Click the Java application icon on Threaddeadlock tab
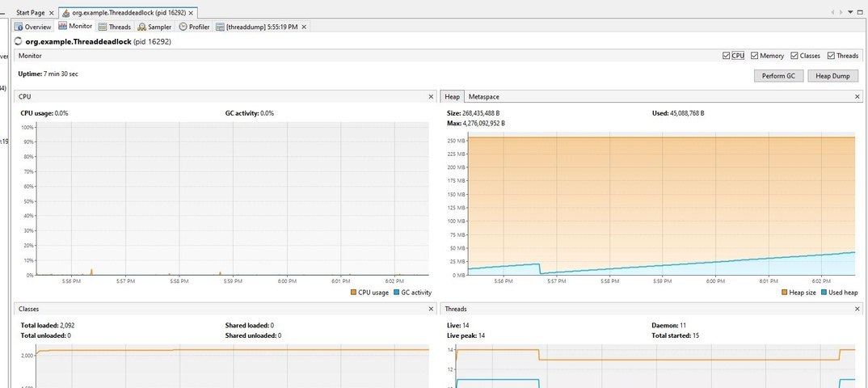This screenshot has height=388, width=868. point(66,12)
